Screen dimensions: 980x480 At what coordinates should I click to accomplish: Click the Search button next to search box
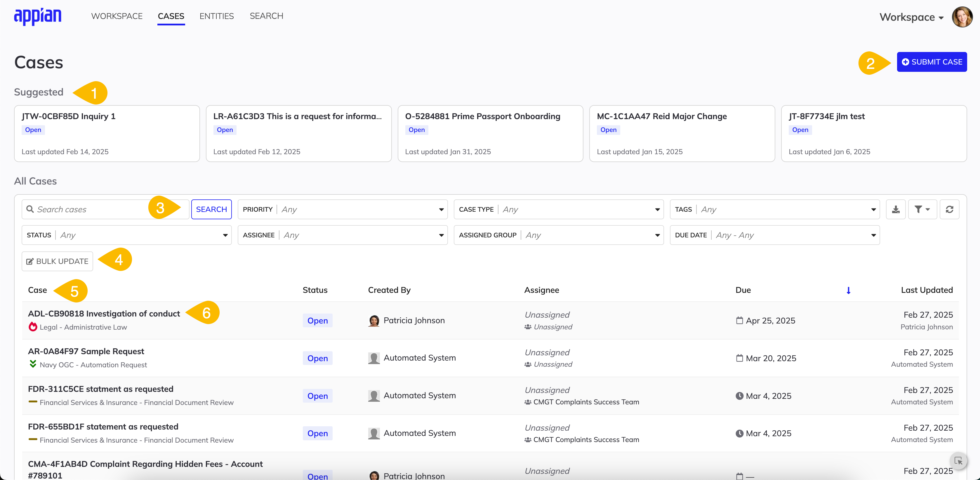[x=211, y=209]
